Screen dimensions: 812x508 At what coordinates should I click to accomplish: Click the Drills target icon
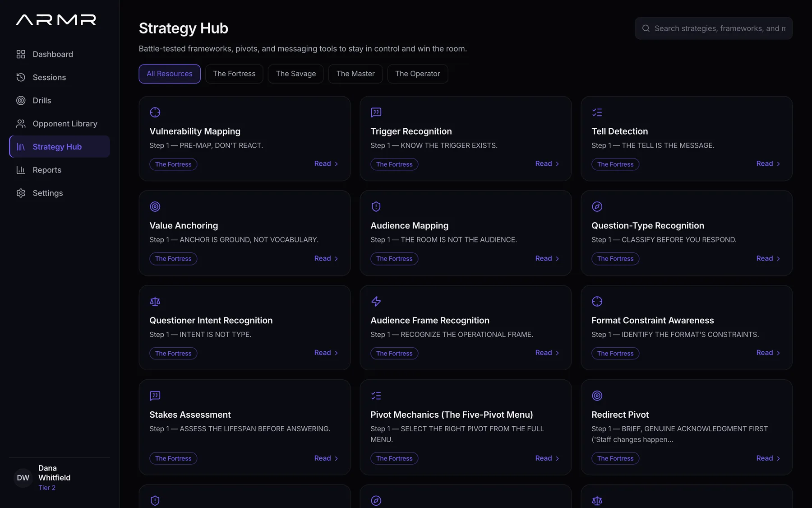coord(21,100)
